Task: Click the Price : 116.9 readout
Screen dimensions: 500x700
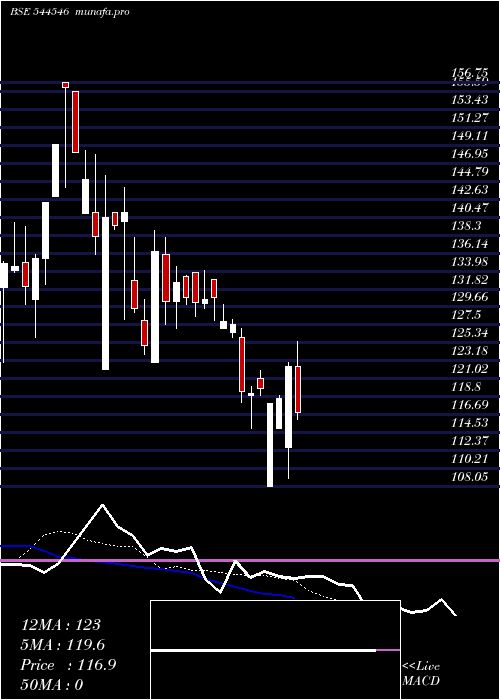Action: [x=68, y=665]
